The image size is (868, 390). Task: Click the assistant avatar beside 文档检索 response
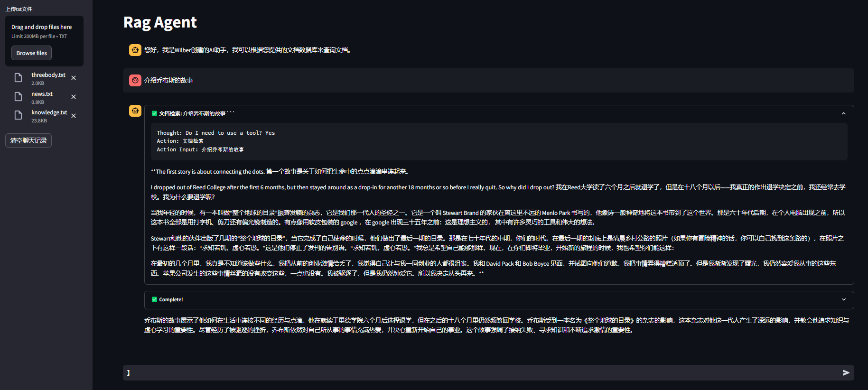pos(135,111)
